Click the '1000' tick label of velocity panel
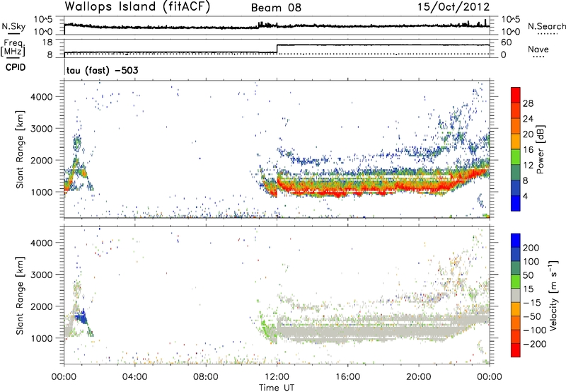Screen dimensions: 566x392 pyautogui.click(x=41, y=338)
